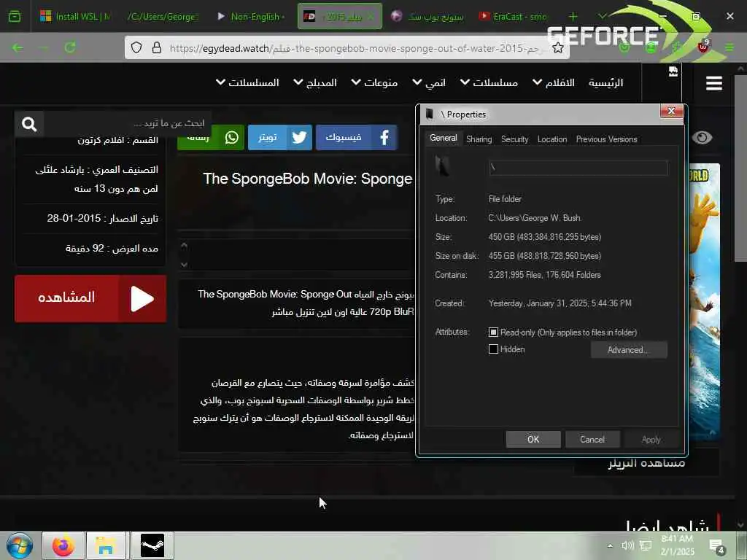This screenshot has width=747, height=560.
Task: Open action center notifications icon
Action: pyautogui.click(x=717, y=545)
